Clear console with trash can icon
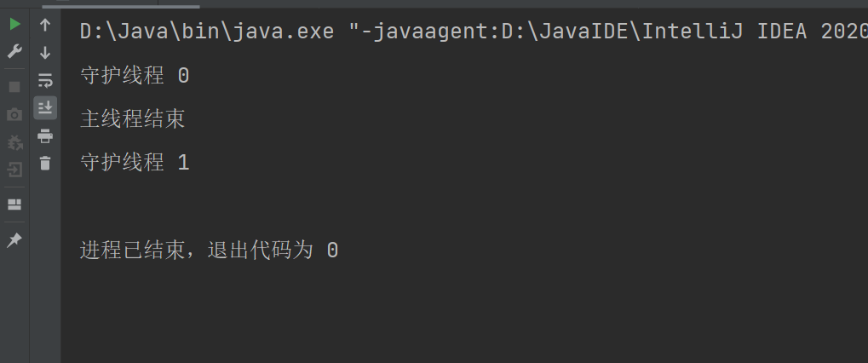Image resolution: width=868 pixels, height=363 pixels. 45,164
